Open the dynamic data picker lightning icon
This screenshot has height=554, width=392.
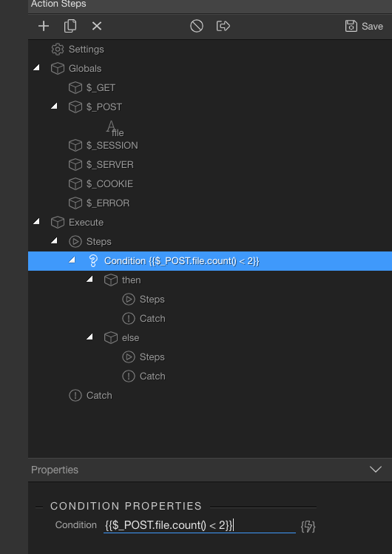click(x=308, y=527)
